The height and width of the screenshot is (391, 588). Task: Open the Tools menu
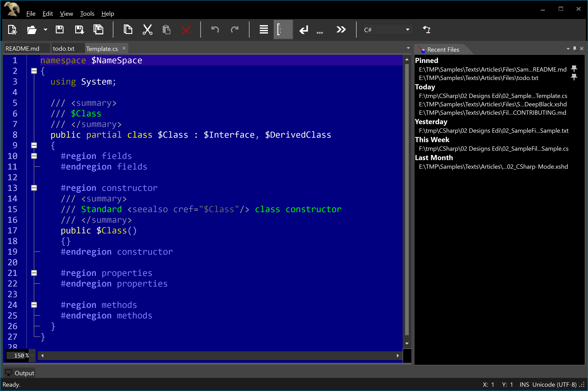pyautogui.click(x=87, y=14)
